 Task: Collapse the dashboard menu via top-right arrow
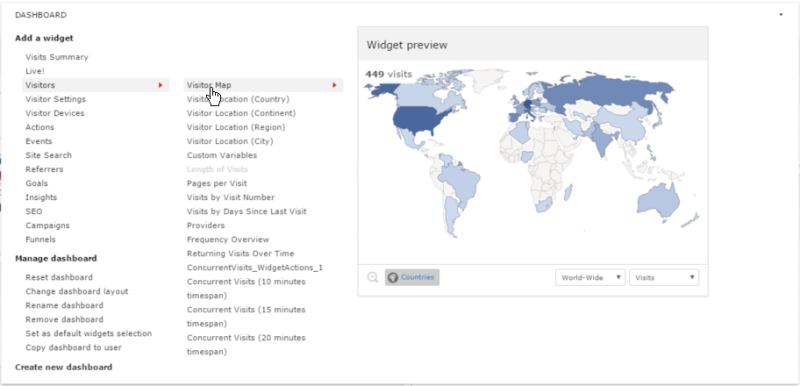click(x=781, y=15)
